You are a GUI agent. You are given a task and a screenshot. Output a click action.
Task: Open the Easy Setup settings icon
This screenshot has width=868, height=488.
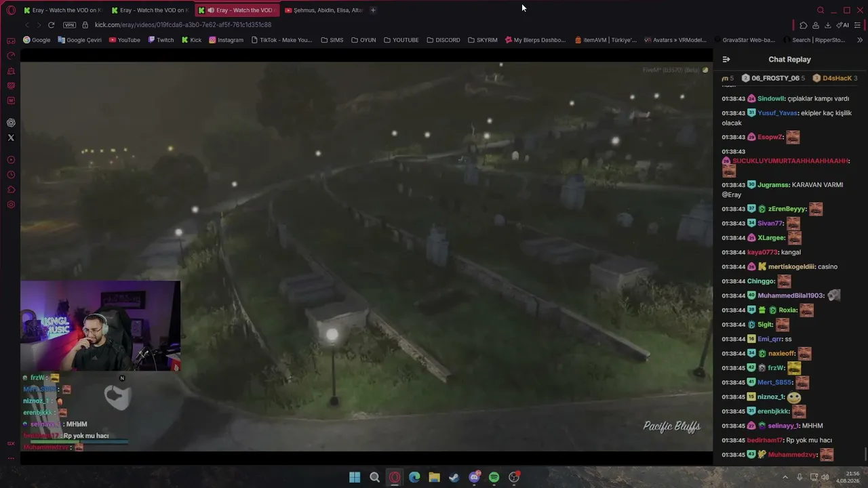click(858, 25)
